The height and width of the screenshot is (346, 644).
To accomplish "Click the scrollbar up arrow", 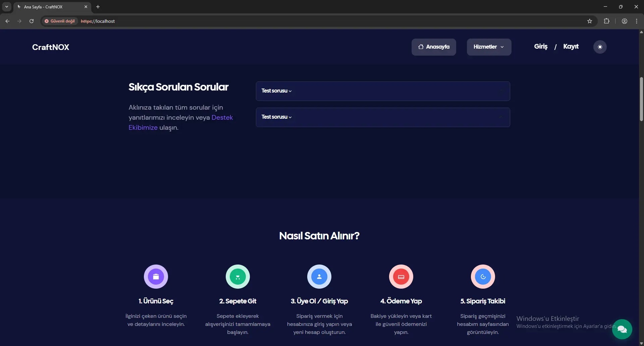I will tap(641, 32).
